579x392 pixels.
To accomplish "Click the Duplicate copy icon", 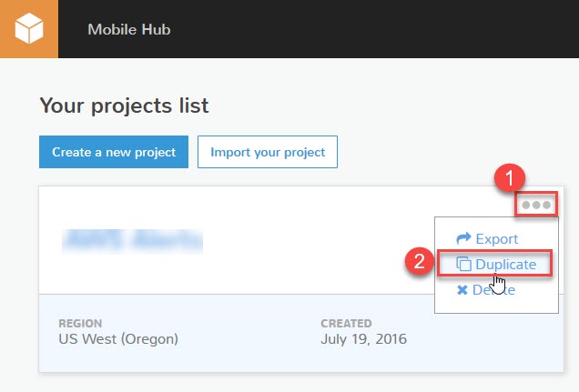I will tap(463, 264).
